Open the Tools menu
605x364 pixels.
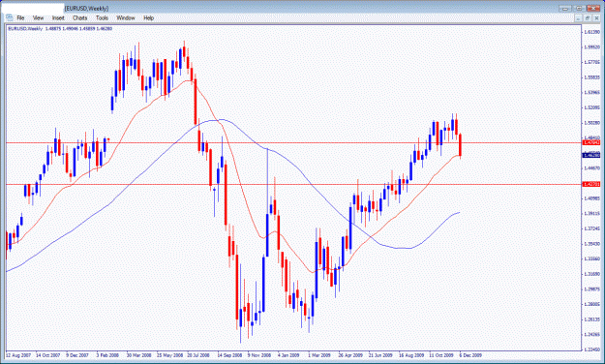(102, 17)
